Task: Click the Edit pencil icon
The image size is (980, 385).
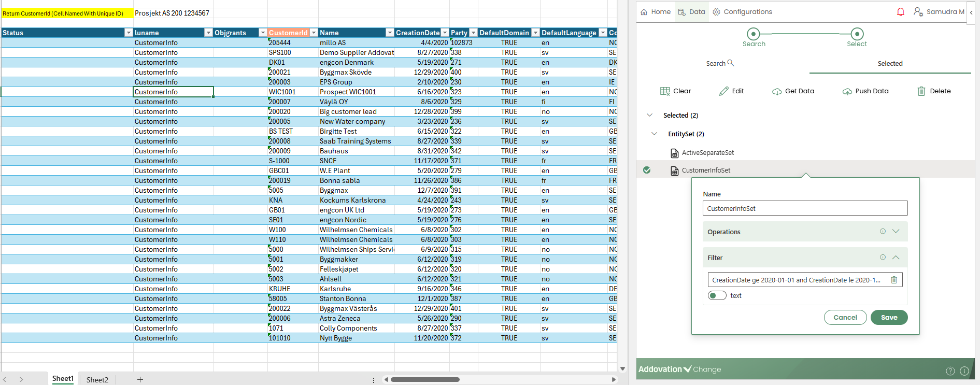Action: pyautogui.click(x=724, y=91)
